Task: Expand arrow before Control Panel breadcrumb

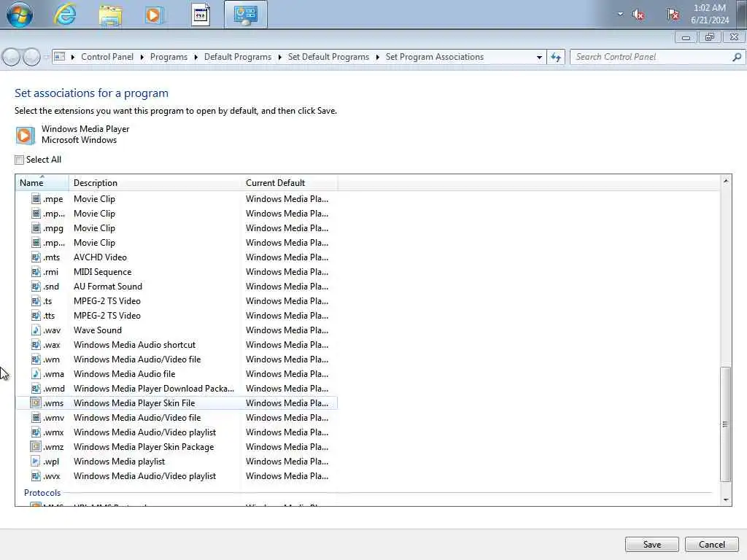Action: point(73,57)
